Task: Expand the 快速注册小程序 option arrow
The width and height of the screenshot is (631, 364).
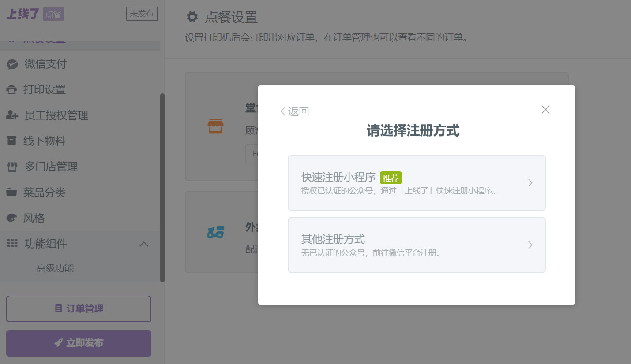Action: coord(530,182)
